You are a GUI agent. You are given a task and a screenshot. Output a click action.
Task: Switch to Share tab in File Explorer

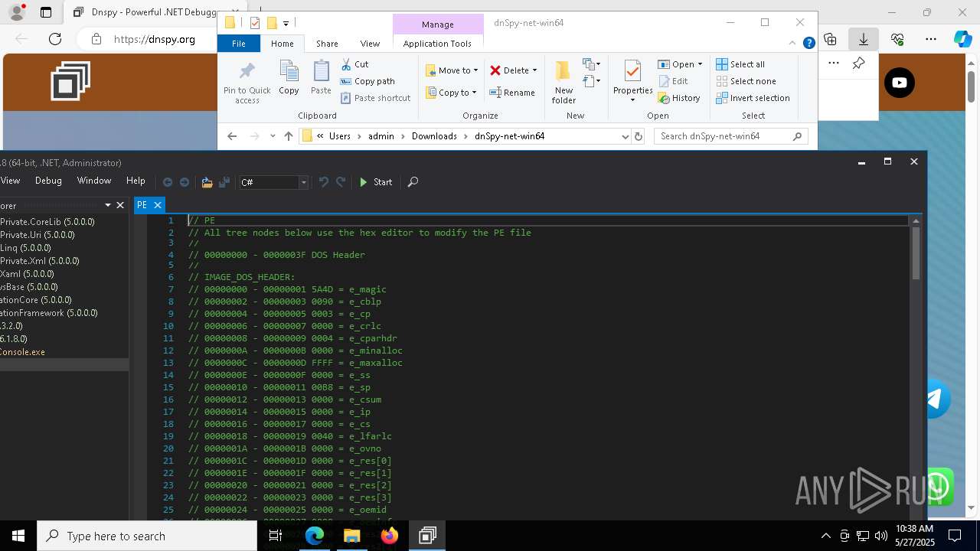point(327,44)
